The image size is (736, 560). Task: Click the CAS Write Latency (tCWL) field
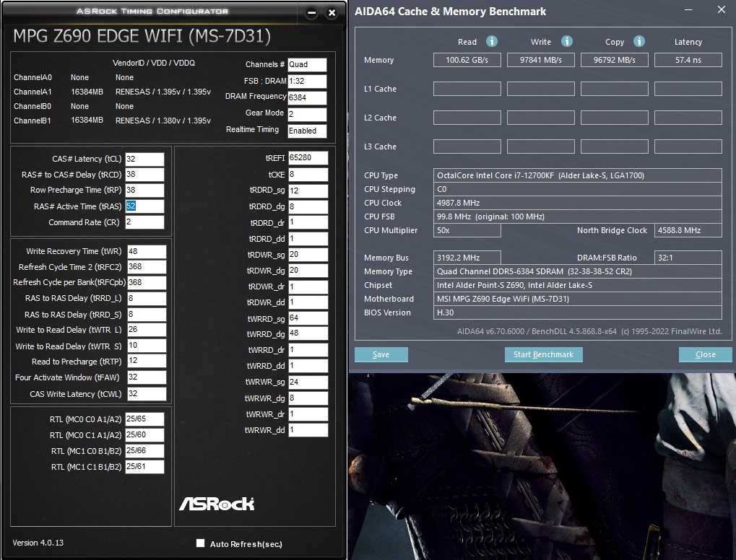coord(147,393)
